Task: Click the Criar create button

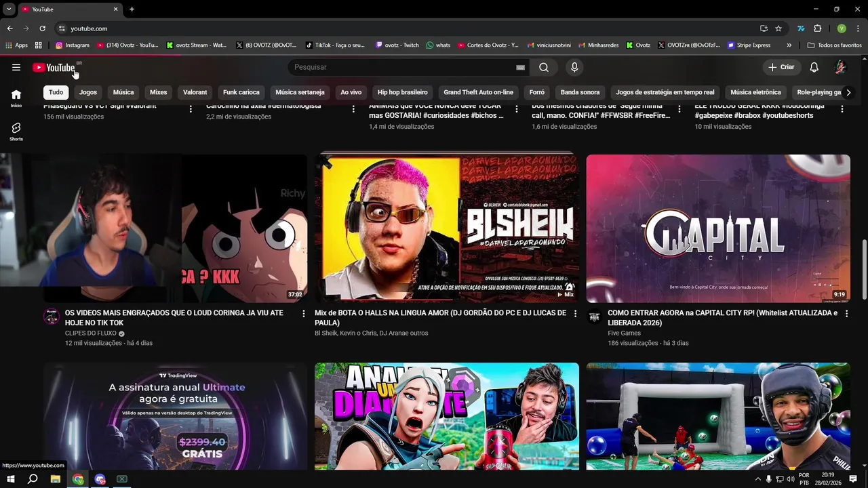Action: 781,67
